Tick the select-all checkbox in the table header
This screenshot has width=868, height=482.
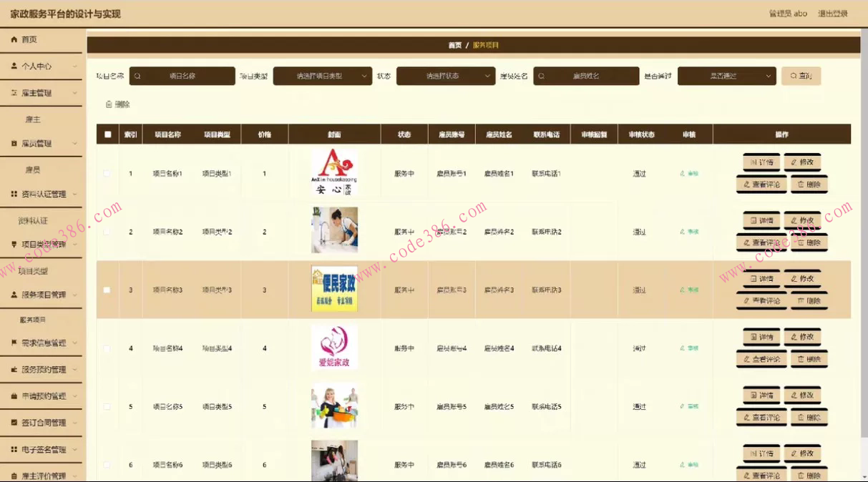point(107,134)
